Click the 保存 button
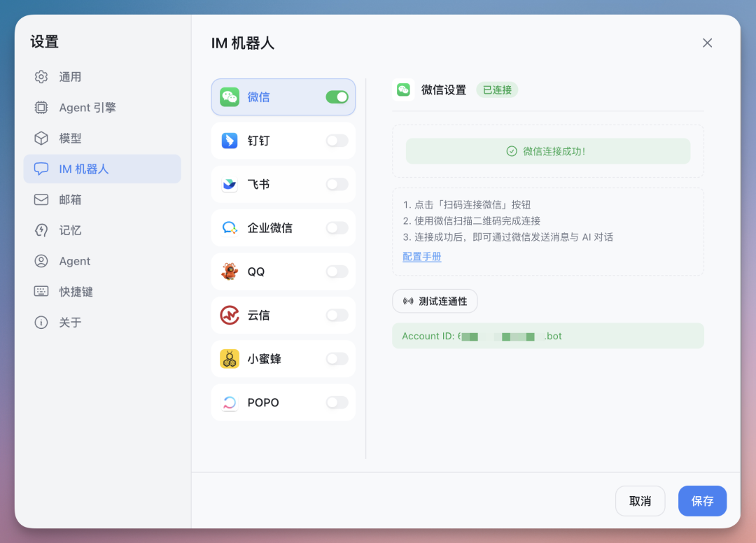 coord(702,500)
